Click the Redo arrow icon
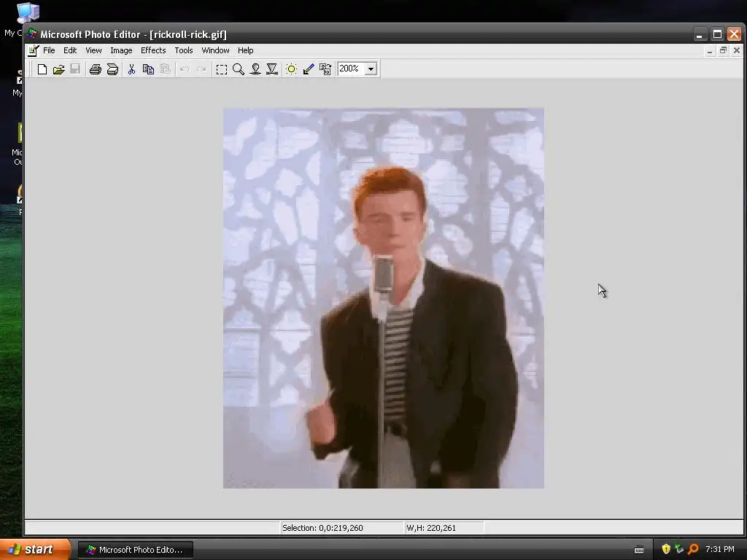747x560 pixels. pos(201,69)
